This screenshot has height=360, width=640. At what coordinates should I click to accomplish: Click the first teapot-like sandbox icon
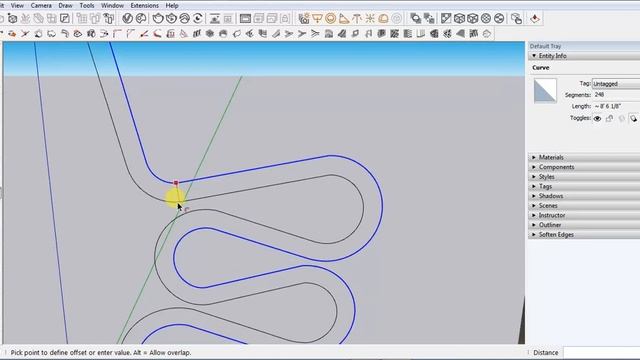158,18
